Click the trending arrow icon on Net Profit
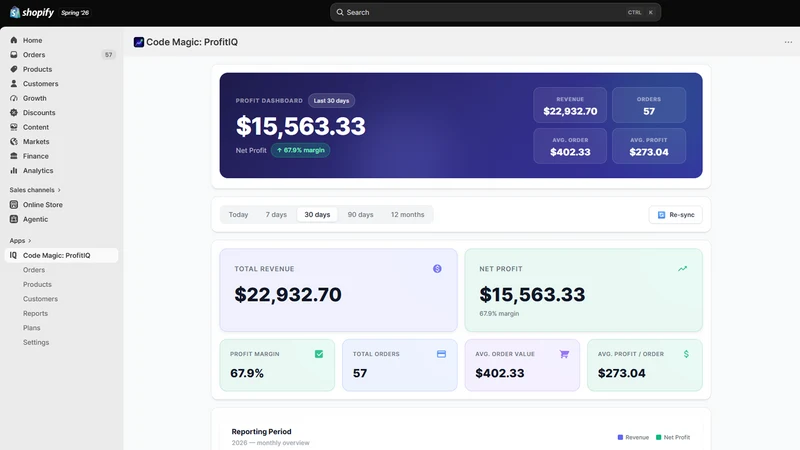800x450 pixels. click(x=682, y=269)
